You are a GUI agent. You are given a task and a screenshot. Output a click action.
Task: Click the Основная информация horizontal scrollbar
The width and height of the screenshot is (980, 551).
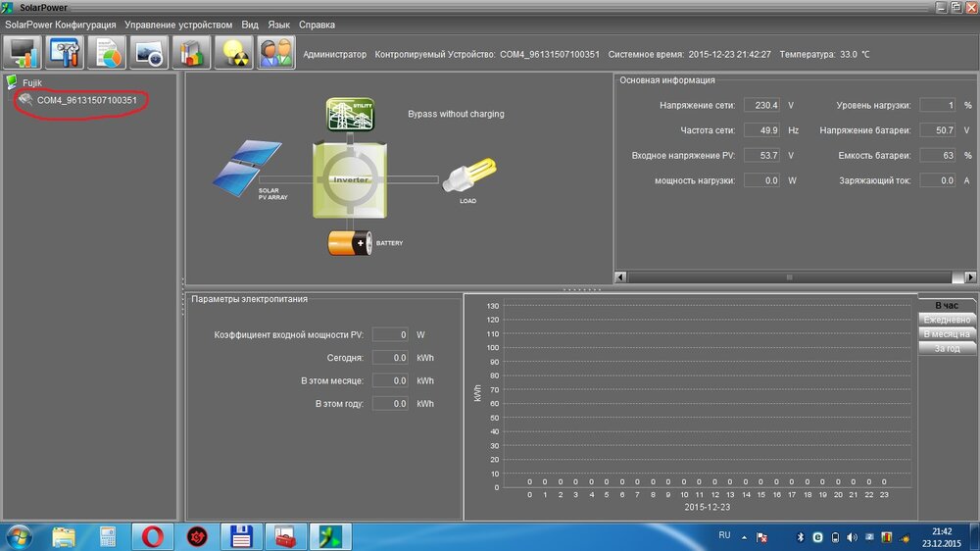pos(789,277)
